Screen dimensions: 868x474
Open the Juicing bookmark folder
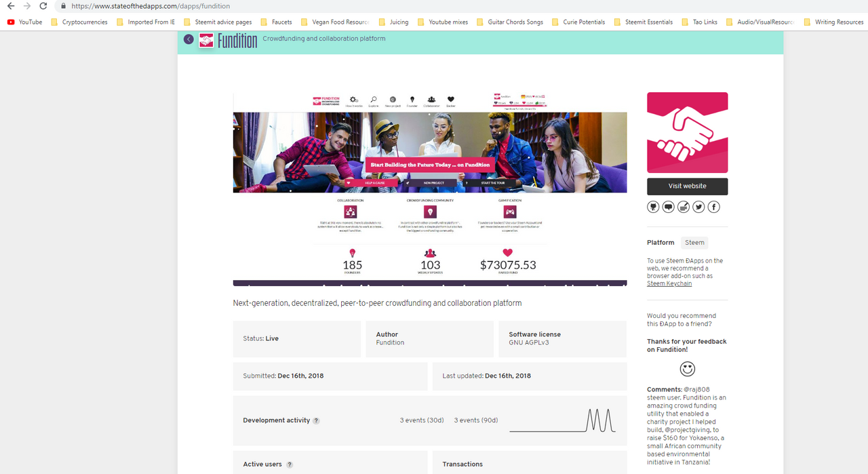point(394,22)
